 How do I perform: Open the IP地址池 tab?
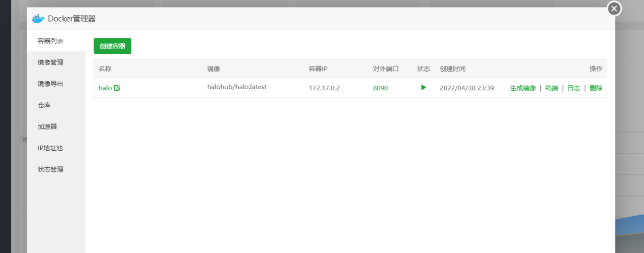tap(56, 148)
